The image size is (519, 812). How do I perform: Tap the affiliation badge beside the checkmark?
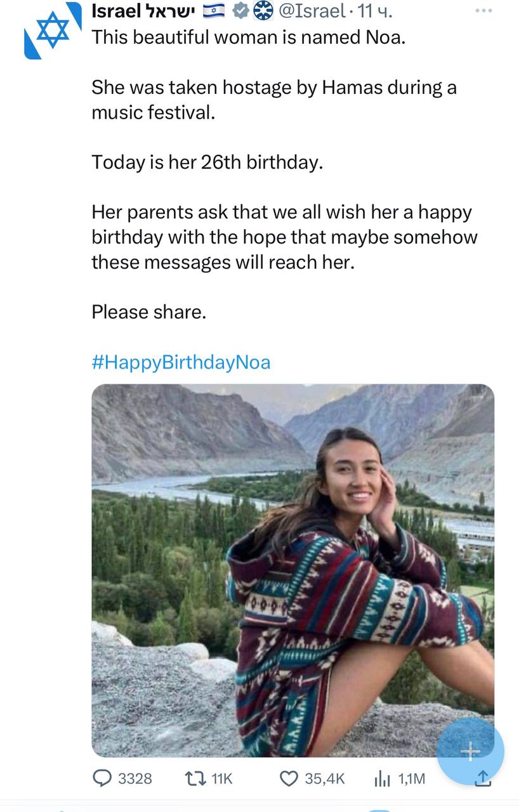(x=261, y=11)
